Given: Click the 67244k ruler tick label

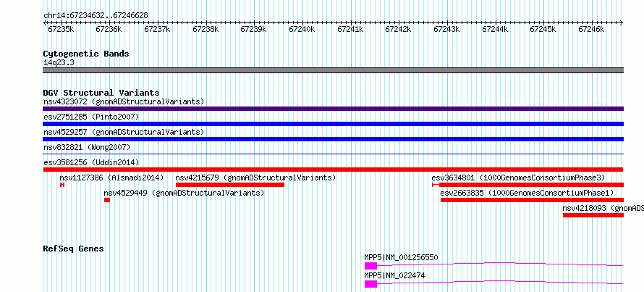Looking at the screenshot, I should 495,29.
